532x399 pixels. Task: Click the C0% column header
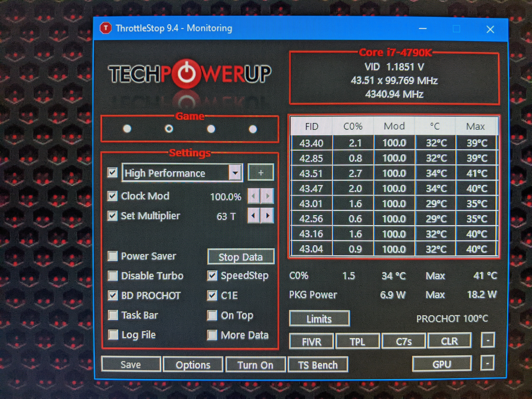[x=353, y=126]
